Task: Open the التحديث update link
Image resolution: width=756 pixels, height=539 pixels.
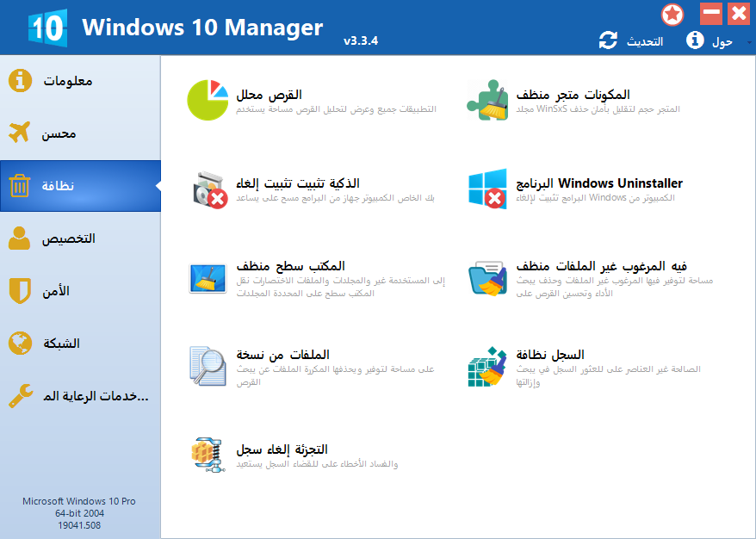Action: (645, 41)
